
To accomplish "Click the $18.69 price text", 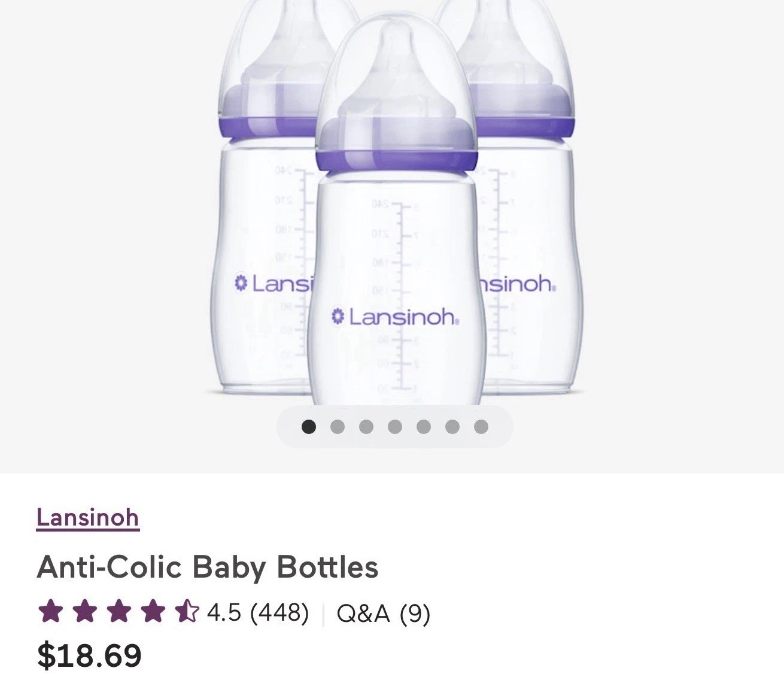I will 90,655.
